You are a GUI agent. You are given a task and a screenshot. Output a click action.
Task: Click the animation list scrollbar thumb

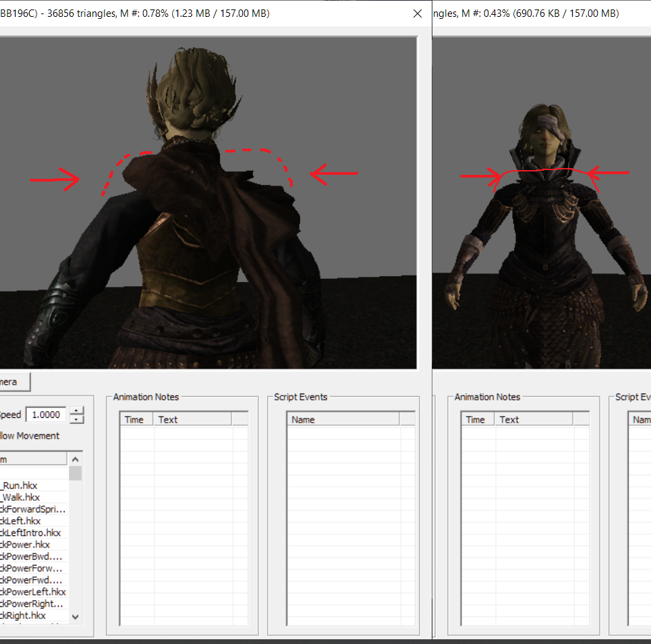(75, 473)
